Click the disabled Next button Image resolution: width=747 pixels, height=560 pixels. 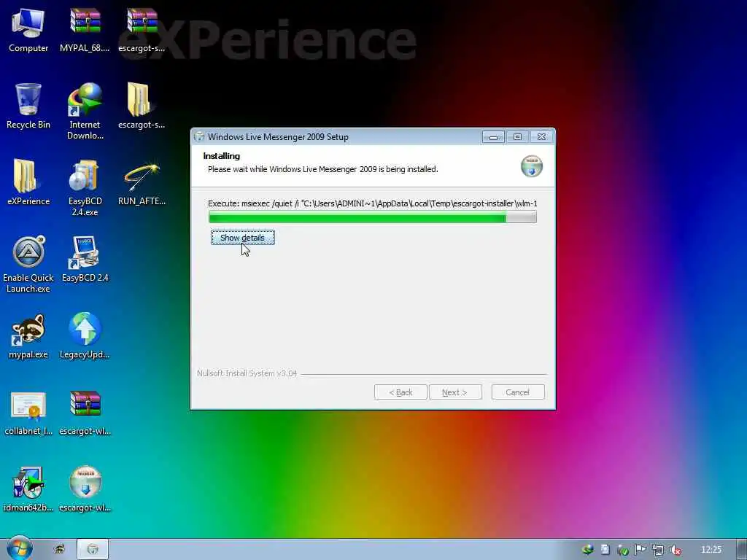pos(455,392)
